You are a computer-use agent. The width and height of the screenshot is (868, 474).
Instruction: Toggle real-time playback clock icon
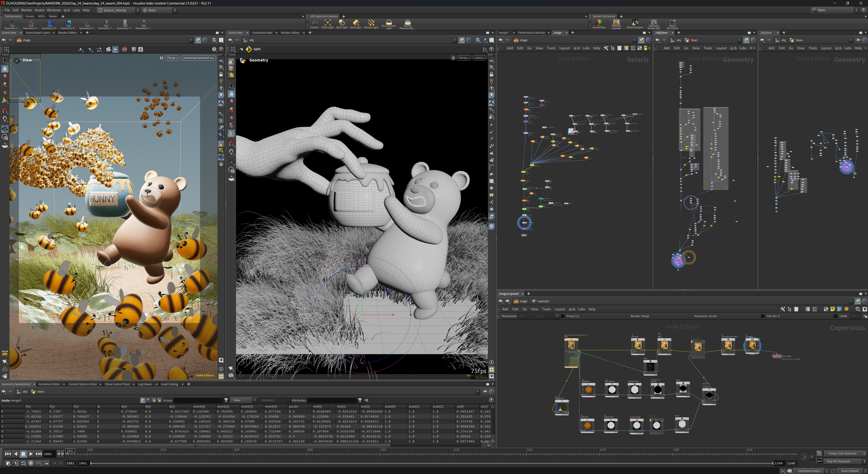pos(31,463)
